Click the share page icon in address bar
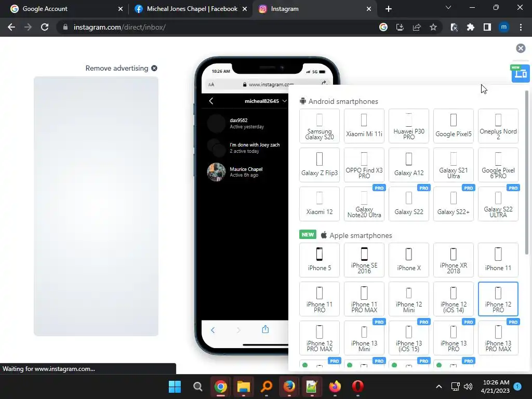This screenshot has width=532, height=399. tap(416, 27)
